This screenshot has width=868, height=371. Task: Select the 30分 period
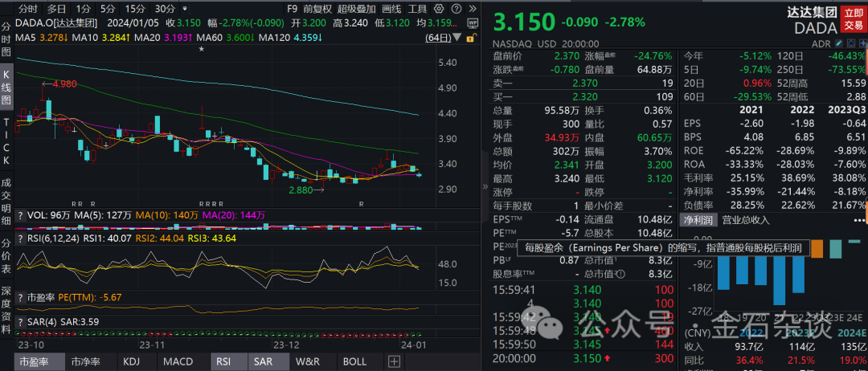click(x=165, y=9)
